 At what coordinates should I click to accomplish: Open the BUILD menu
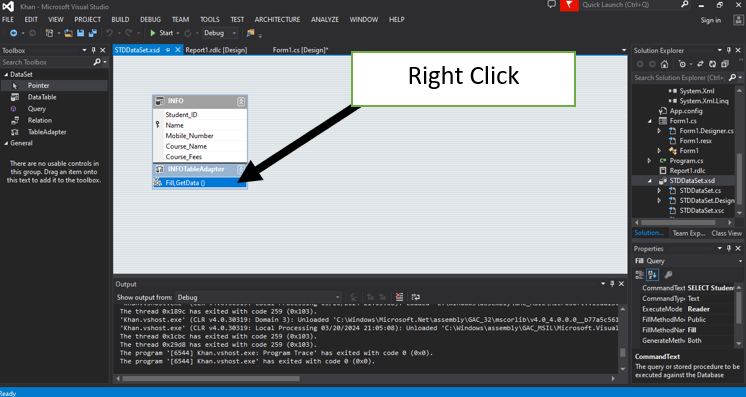[120, 20]
